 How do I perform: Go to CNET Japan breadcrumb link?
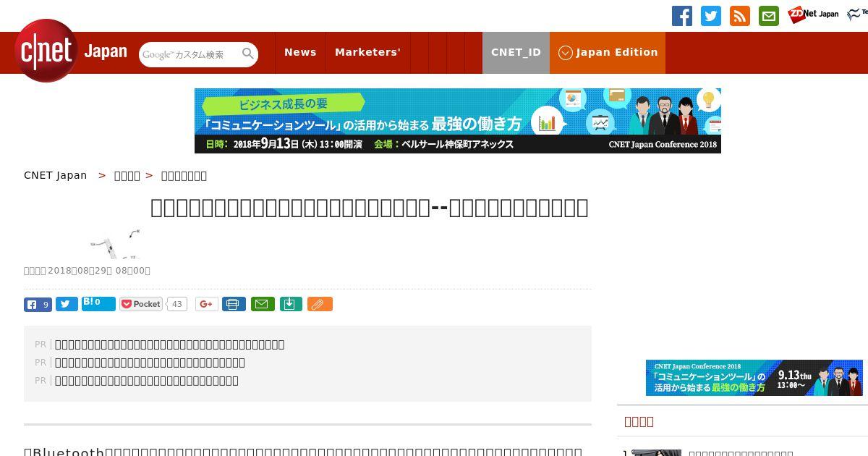coord(56,175)
